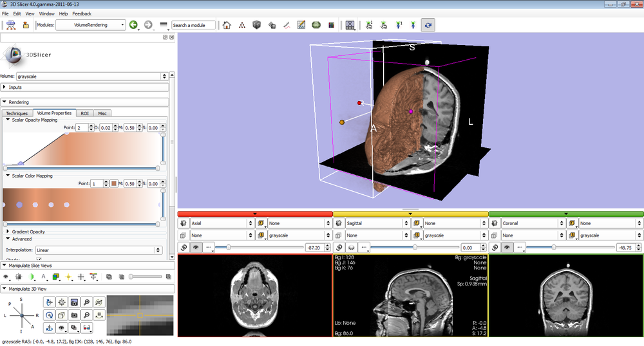Expand the Inputs section
Viewport: 644px width, 346px height.
point(15,87)
